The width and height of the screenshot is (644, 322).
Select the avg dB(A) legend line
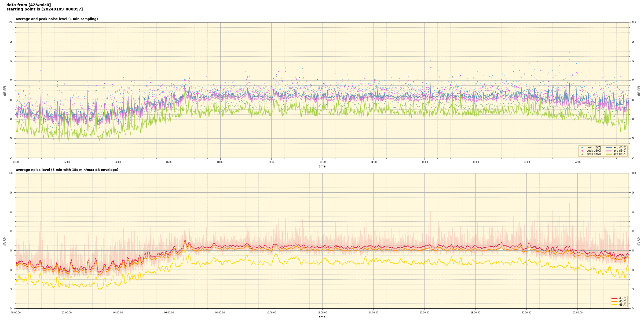coord(609,154)
